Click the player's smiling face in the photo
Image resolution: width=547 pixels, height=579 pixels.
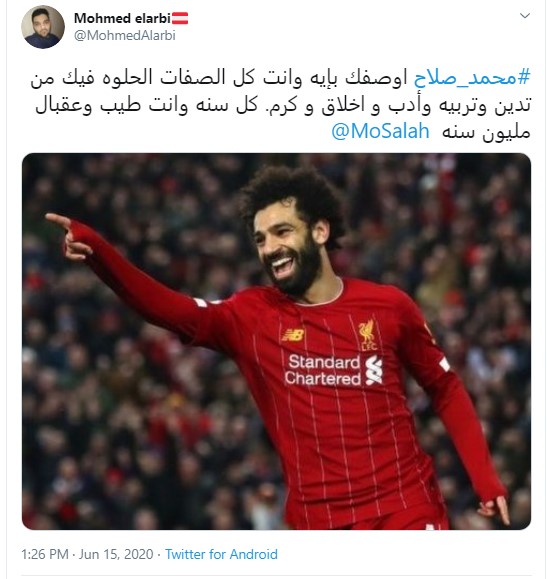286,251
